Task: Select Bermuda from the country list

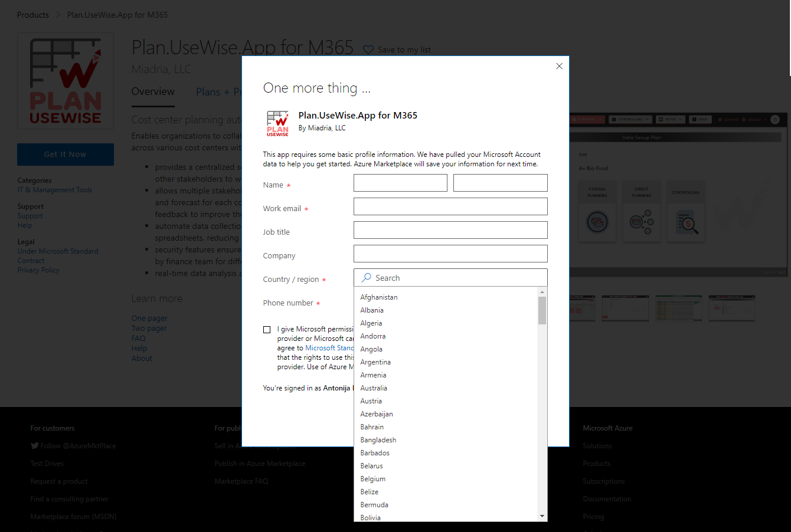Action: pos(446,505)
